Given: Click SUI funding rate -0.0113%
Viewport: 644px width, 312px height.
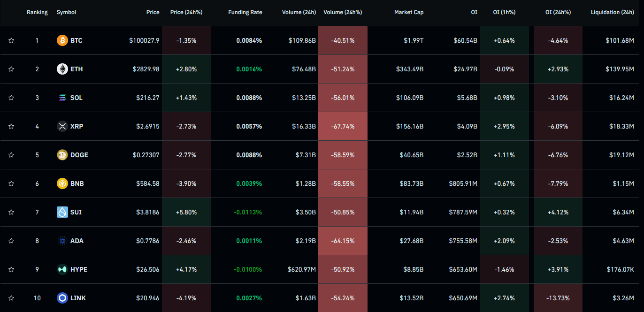Looking at the screenshot, I should [x=248, y=213].
